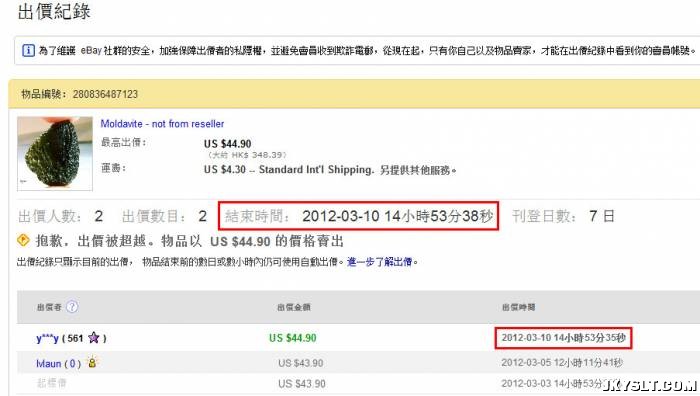Click the new-member icon beside Maun
The width and height of the screenshot is (700, 396).
pos(92,362)
